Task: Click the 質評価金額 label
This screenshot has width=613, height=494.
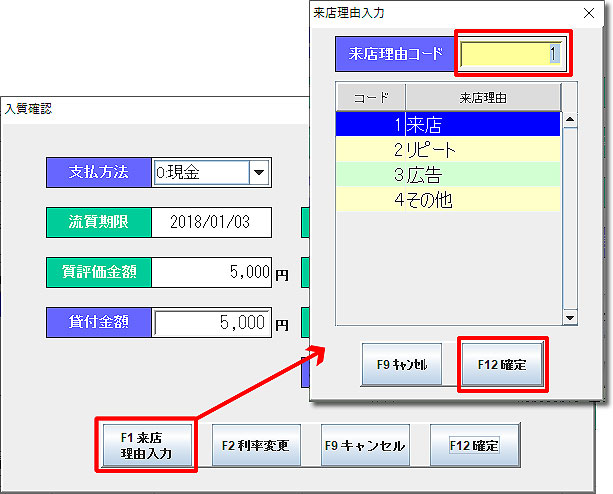Action: coord(99,272)
